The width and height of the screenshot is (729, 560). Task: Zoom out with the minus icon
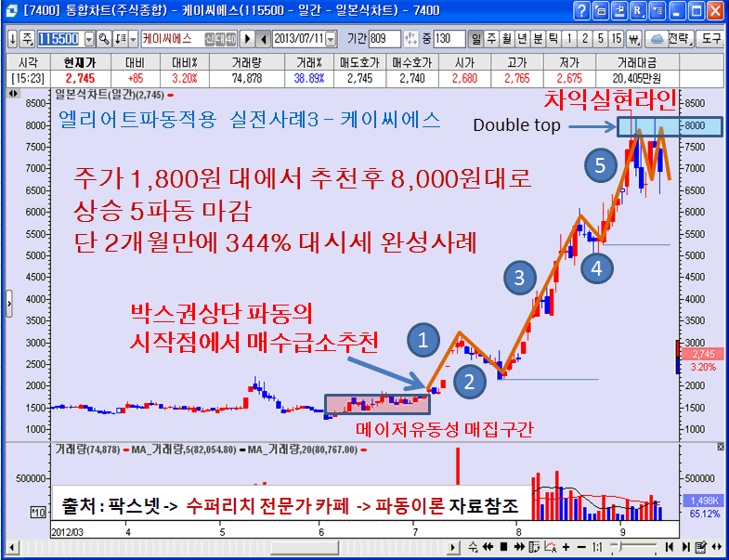pyautogui.click(x=581, y=546)
